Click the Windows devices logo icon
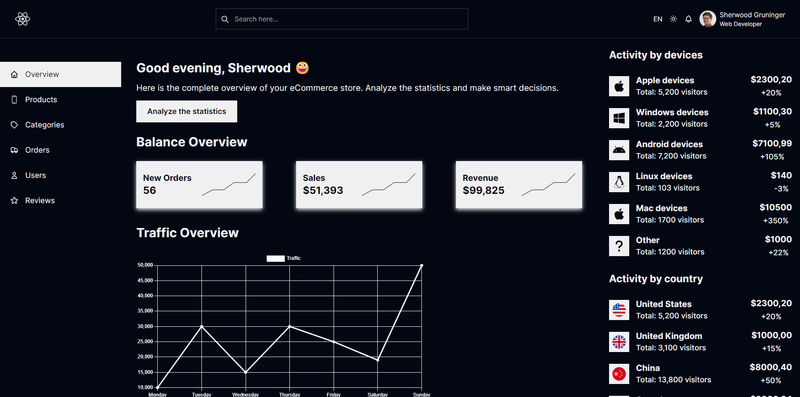Viewport: 800px width, 397px height. [619, 118]
